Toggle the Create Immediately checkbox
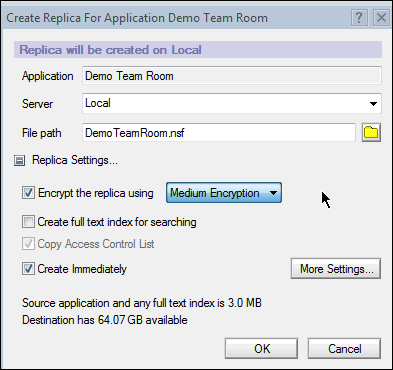 28,269
